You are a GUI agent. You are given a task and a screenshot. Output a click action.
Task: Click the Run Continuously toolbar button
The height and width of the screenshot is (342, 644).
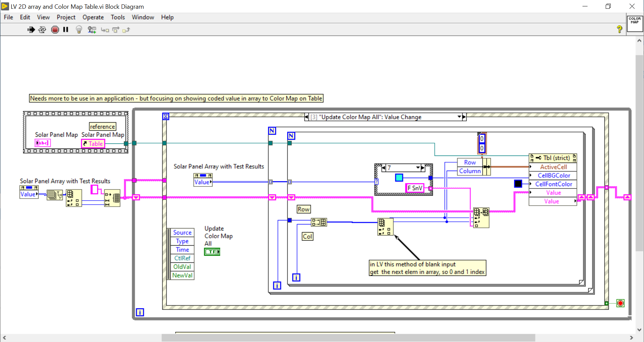pyautogui.click(x=42, y=30)
